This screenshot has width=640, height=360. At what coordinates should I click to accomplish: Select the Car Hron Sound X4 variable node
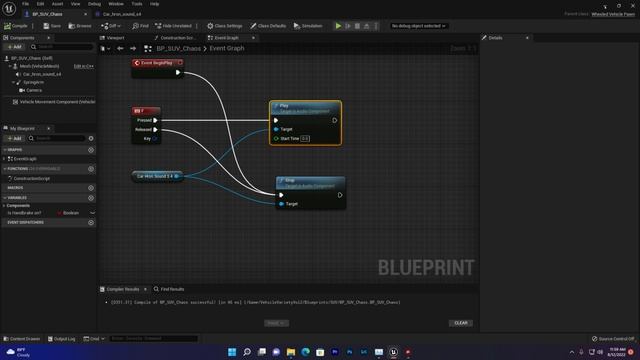157,176
